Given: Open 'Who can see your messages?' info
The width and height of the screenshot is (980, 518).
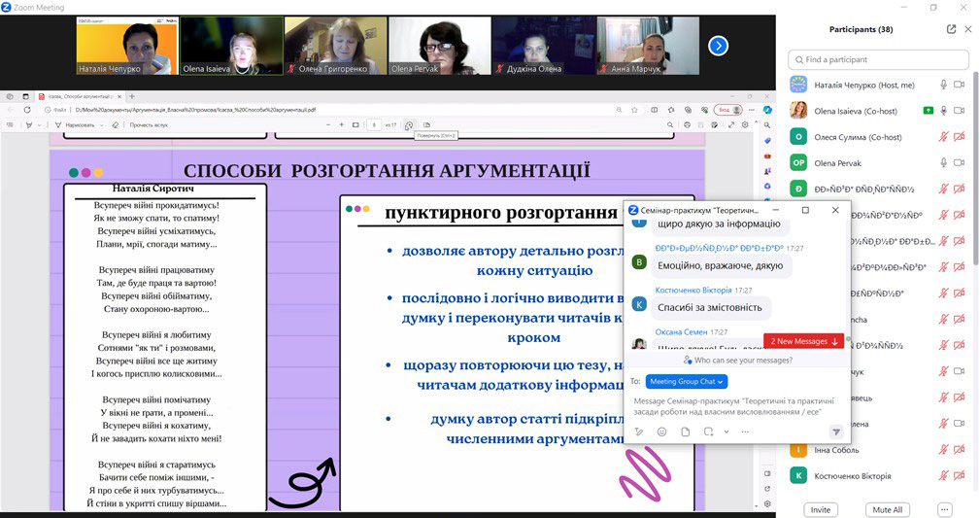Looking at the screenshot, I should [737, 361].
